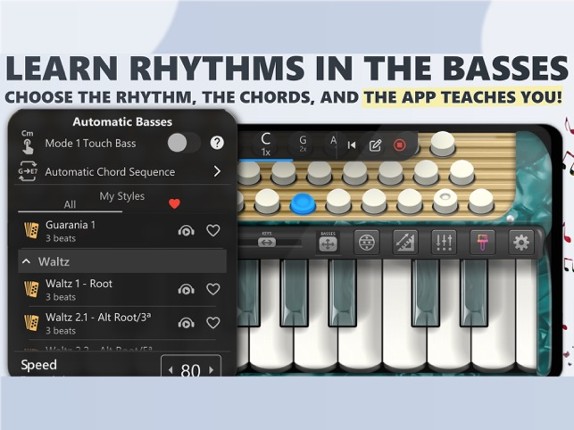Tap the marked bass button with dimple
The width and height of the screenshot is (574, 430).
point(445,200)
